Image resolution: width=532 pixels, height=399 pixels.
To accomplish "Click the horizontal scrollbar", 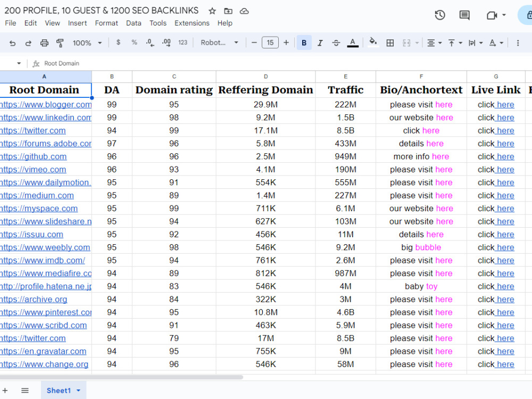I will (x=121, y=377).
